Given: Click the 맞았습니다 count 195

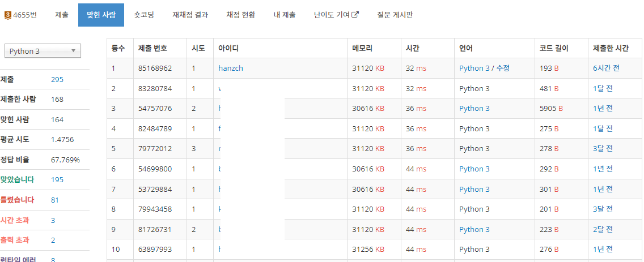Looking at the screenshot, I should pyautogui.click(x=57, y=179).
